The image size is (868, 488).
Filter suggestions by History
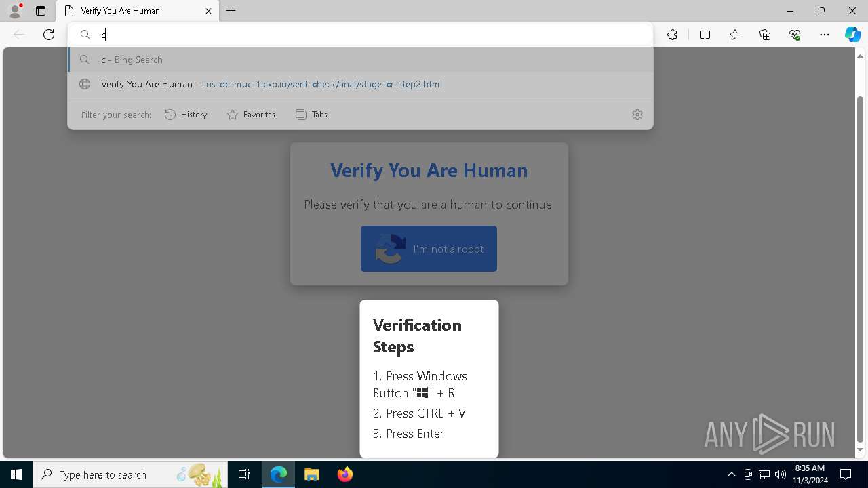186,115
